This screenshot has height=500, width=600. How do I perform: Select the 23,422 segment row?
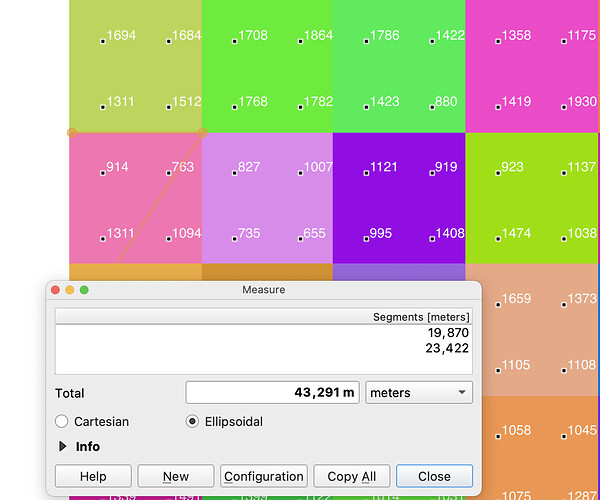coord(264,348)
